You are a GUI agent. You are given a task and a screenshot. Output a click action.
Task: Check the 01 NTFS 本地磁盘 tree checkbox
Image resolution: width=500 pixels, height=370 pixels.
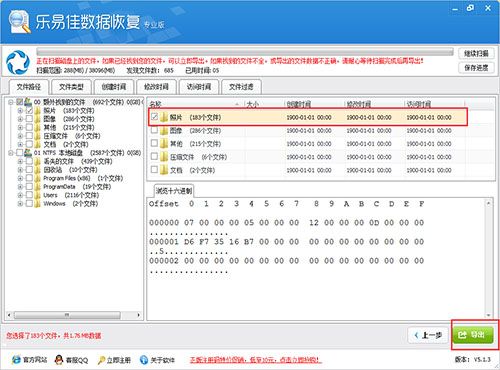[x=20, y=153]
